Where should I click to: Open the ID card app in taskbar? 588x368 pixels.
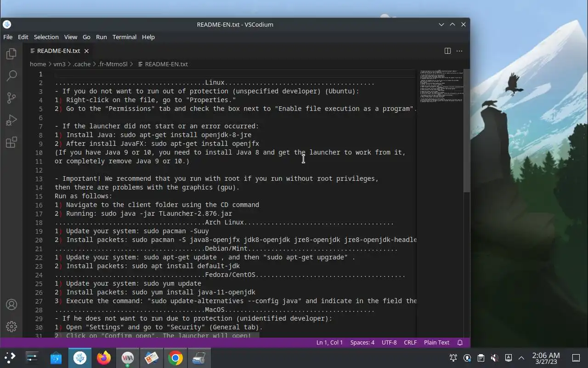[152, 358]
